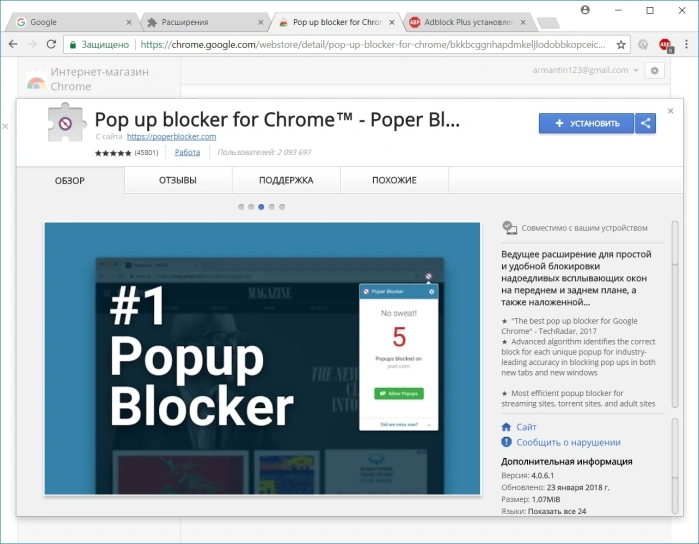Image resolution: width=699 pixels, height=544 pixels.
Task: Select the first screenshot carousel dot
Action: (241, 207)
